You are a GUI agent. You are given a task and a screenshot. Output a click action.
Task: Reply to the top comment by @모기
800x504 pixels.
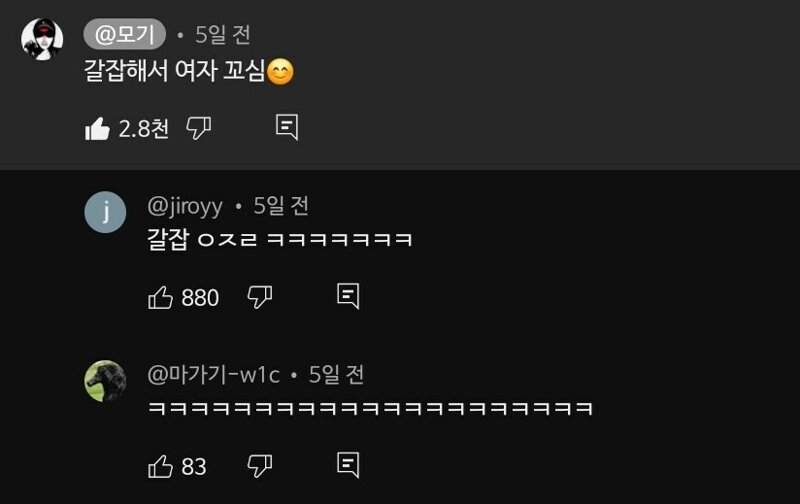(x=287, y=127)
